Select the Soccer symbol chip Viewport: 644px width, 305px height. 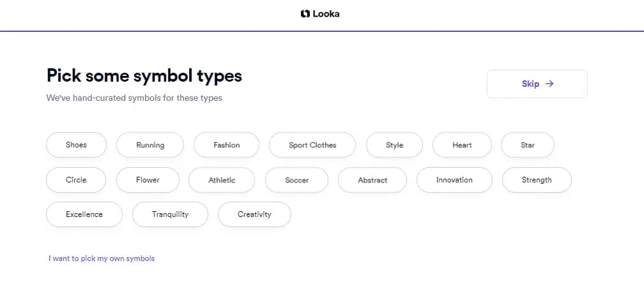tap(296, 180)
